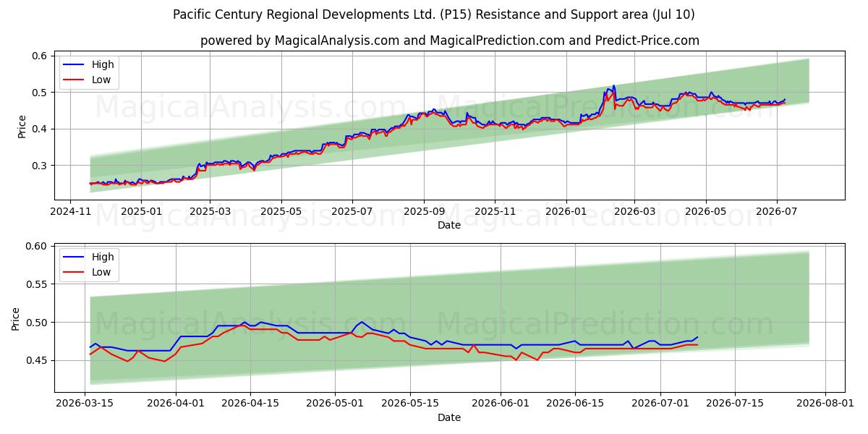The width and height of the screenshot is (868, 434).
Task: Click the top chart 'Price' axis label
Action: coord(22,126)
